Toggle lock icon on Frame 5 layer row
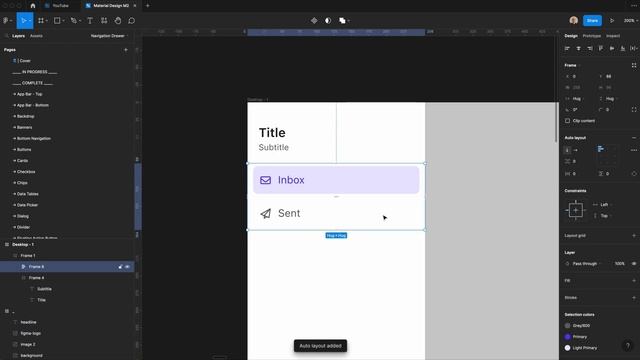Viewport: 640px width, 360px height. 120,267
